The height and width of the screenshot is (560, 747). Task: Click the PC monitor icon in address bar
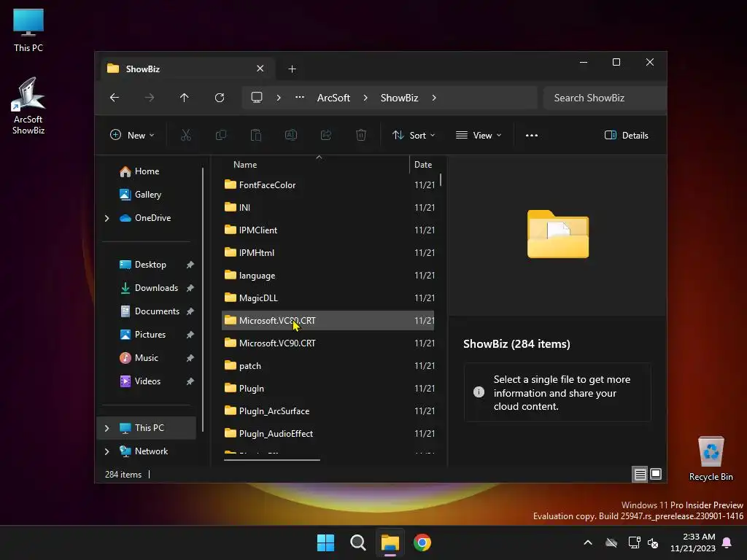[x=257, y=98]
